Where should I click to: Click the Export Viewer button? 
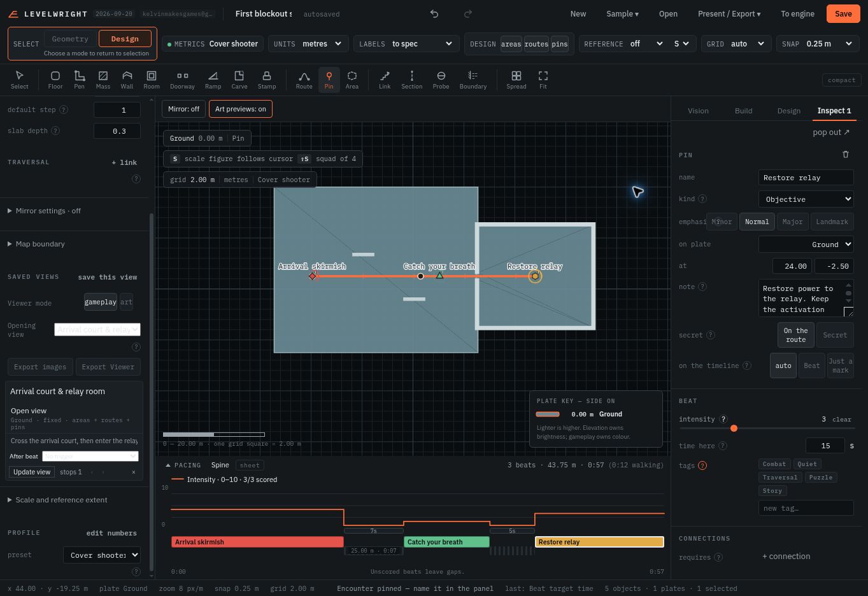click(x=108, y=367)
